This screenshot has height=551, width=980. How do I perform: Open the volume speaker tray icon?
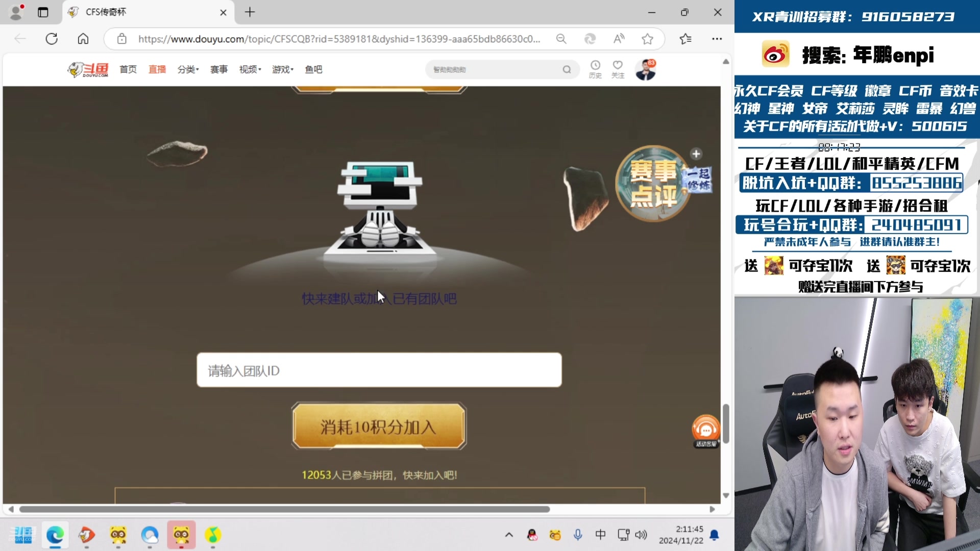click(641, 535)
